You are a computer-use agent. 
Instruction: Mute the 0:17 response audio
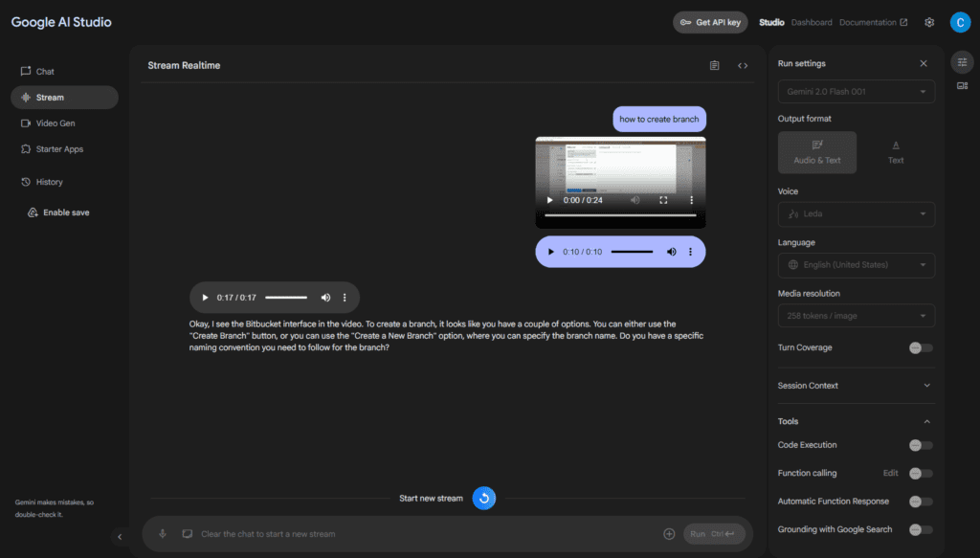[x=325, y=298]
